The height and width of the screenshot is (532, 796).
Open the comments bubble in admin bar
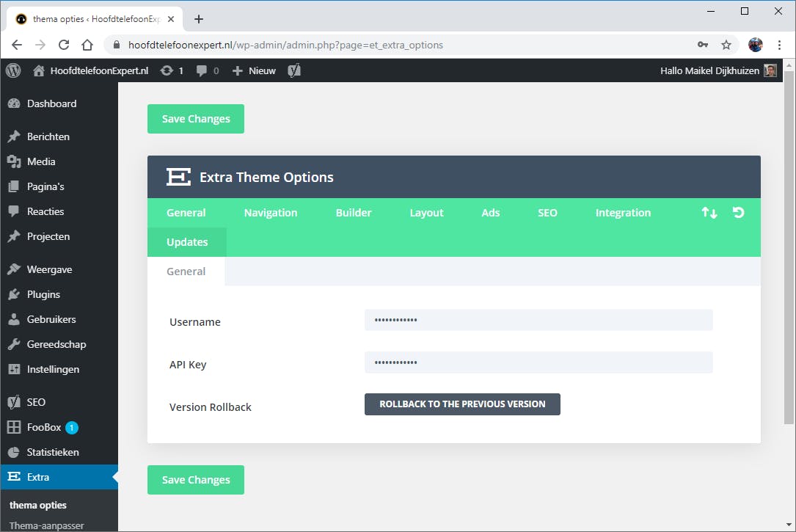208,70
